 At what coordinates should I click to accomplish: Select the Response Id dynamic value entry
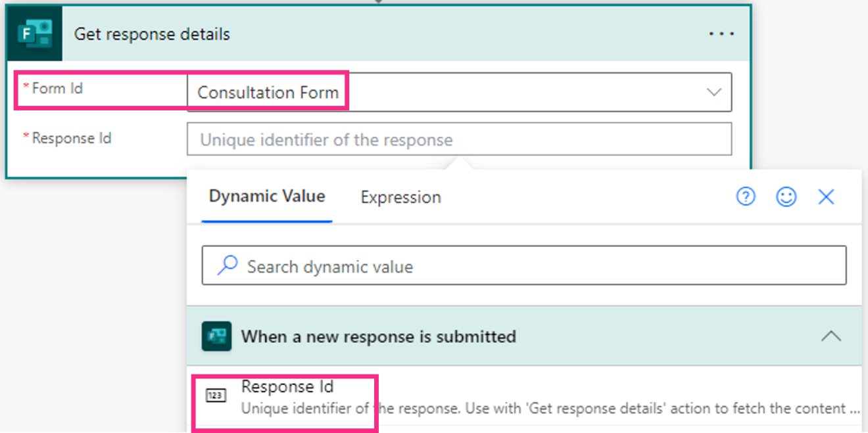[x=286, y=386]
